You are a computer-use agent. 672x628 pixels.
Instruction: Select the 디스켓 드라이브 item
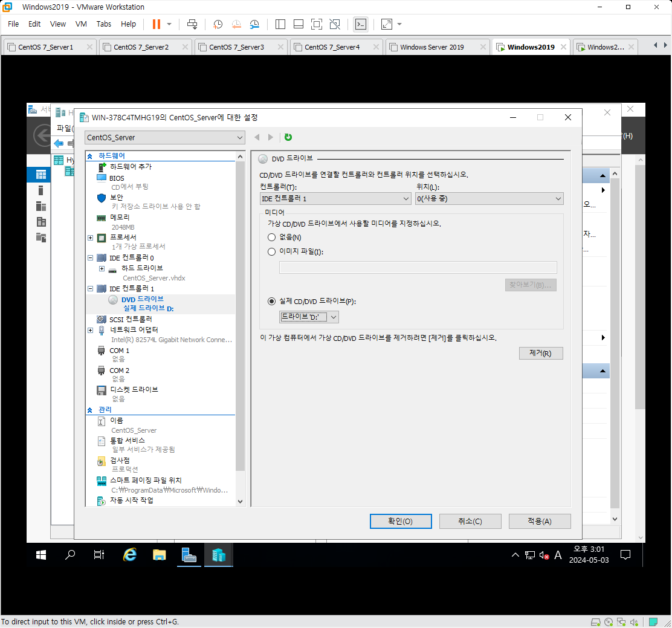pos(134,390)
